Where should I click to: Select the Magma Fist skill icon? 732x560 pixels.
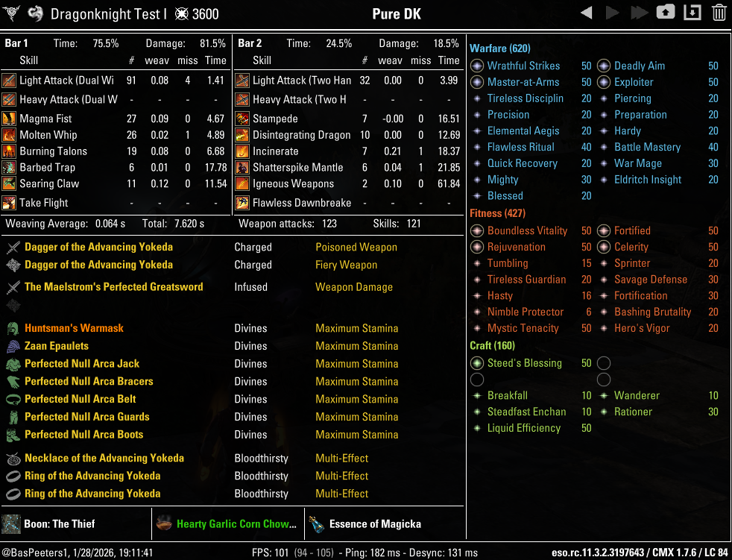click(9, 119)
